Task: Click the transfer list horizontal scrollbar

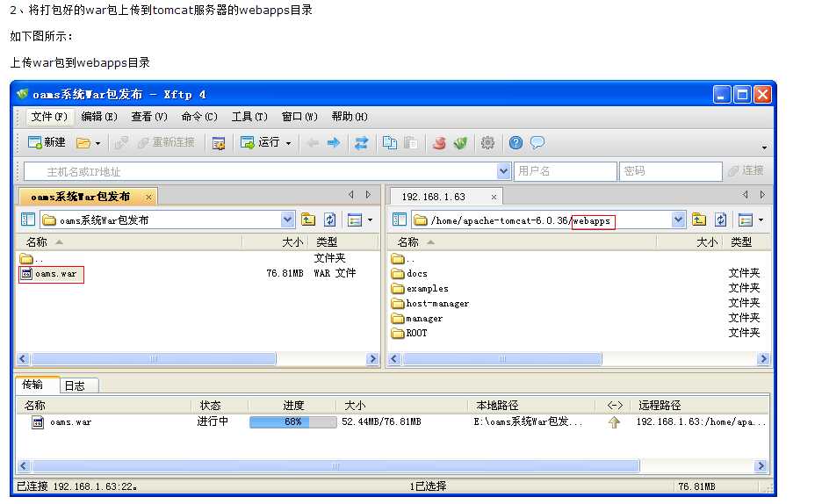Action: pyautogui.click(x=393, y=465)
